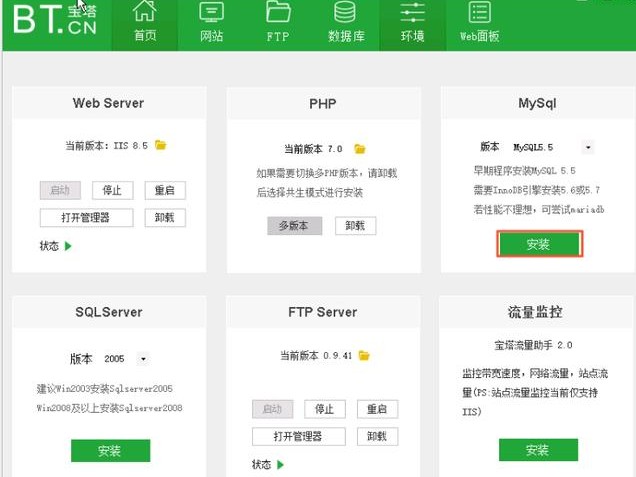Click FTP Server 卸载 button
Screen dimensions: 636x477
tap(377, 437)
